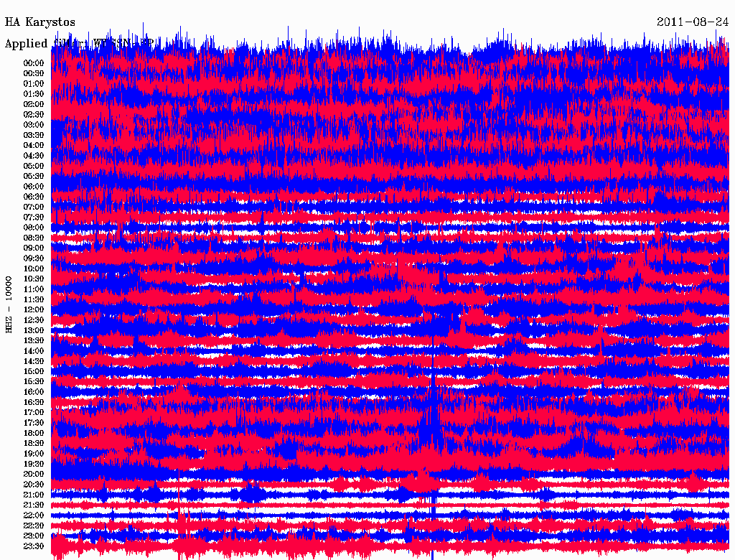Select the 17:00 time label

point(34,413)
